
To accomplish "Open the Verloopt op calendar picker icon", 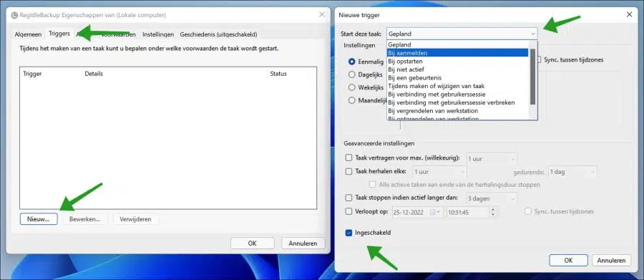I will click(435, 212).
